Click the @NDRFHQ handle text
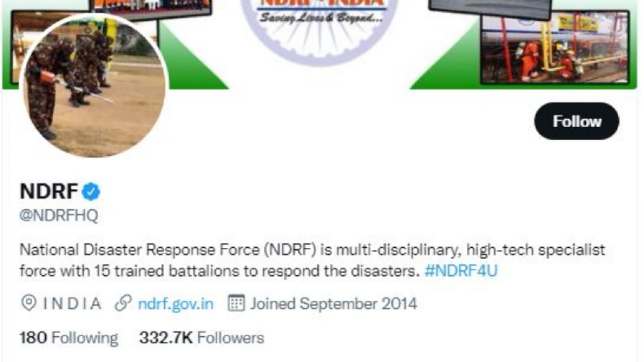644x362 pixels. pyautogui.click(x=59, y=216)
